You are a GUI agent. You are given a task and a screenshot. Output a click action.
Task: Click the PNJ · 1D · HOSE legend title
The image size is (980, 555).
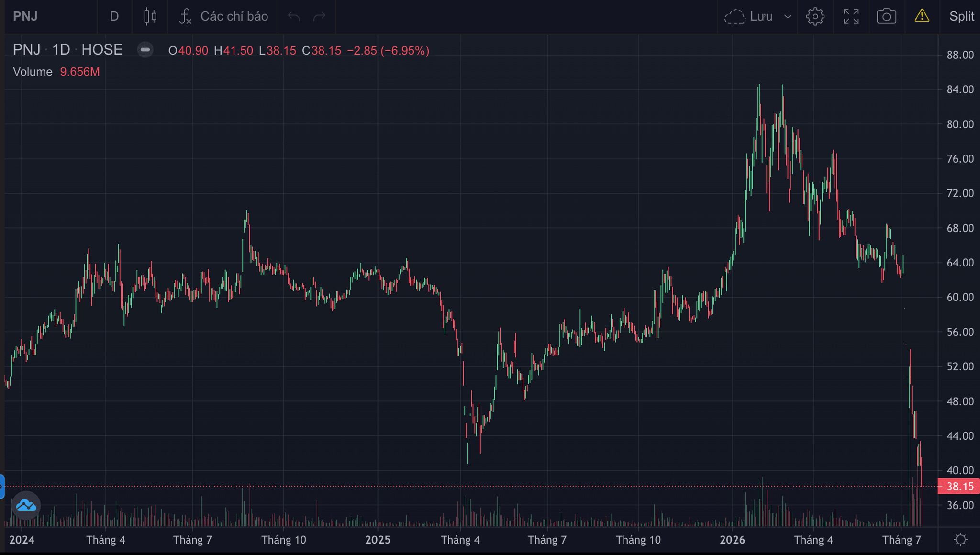point(68,50)
